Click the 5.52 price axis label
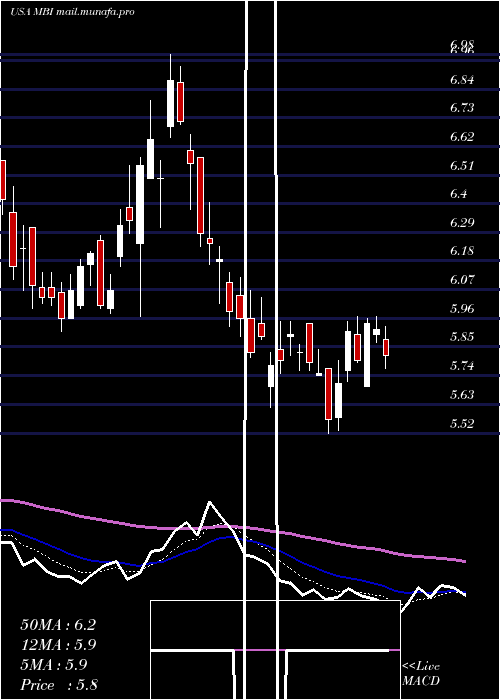The height and width of the screenshot is (700, 500). [x=462, y=423]
